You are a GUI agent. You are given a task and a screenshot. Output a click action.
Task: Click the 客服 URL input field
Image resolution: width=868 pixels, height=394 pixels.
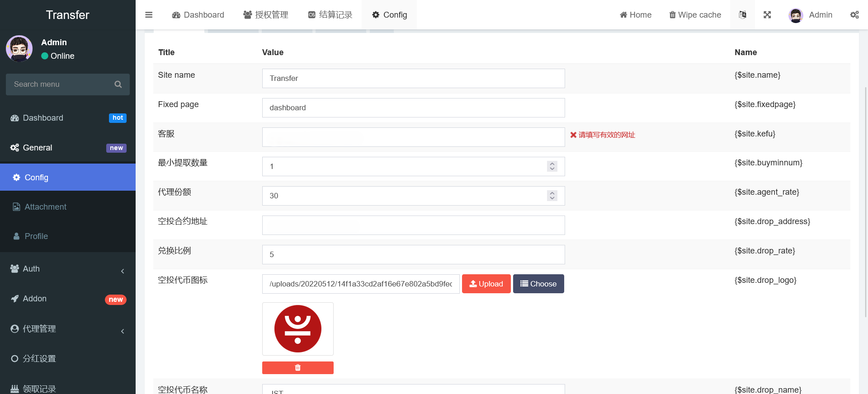coord(413,137)
